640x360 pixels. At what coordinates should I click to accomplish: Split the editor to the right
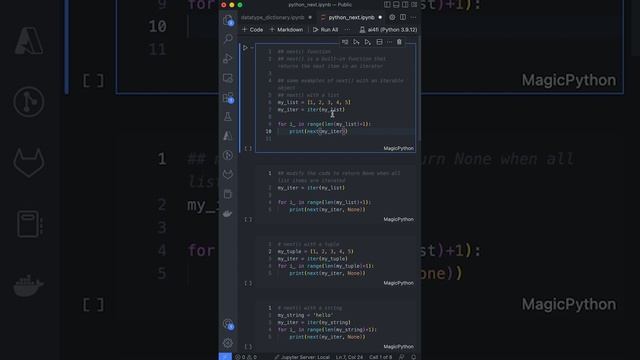403,18
